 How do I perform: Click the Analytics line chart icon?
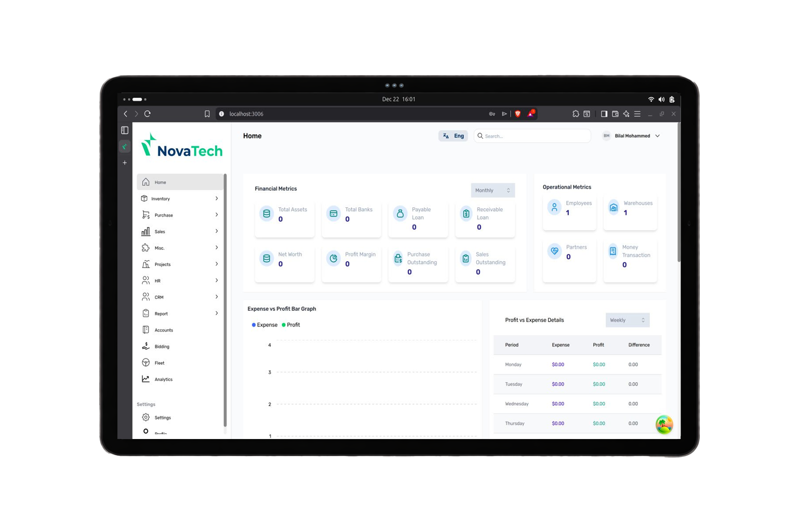click(145, 379)
